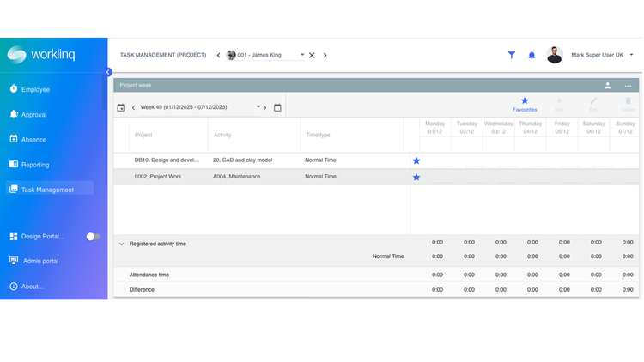644x362 pixels.
Task: Open the filter funnel icon
Action: click(x=512, y=55)
